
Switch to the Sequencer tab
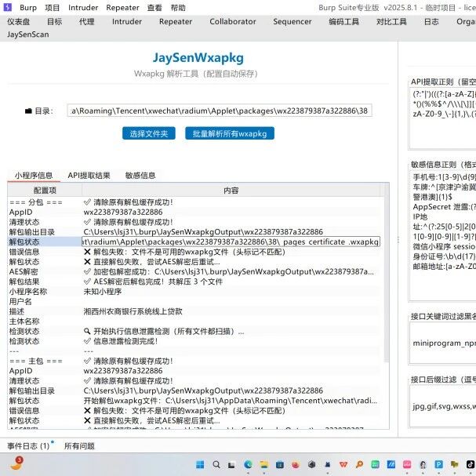point(293,21)
